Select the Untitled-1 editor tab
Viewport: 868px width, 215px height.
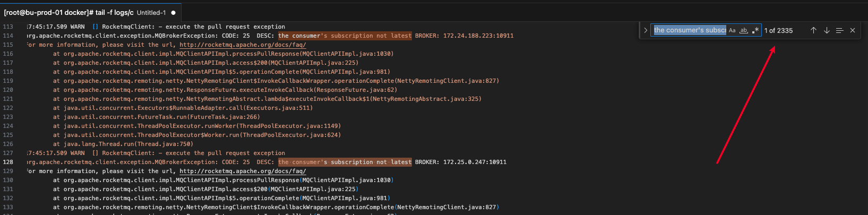tap(91, 12)
